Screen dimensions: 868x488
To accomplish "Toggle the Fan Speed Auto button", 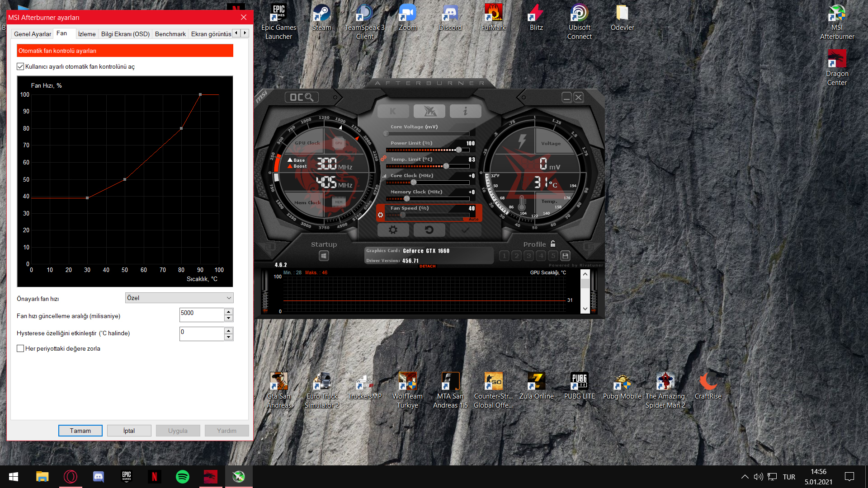I will click(473, 219).
